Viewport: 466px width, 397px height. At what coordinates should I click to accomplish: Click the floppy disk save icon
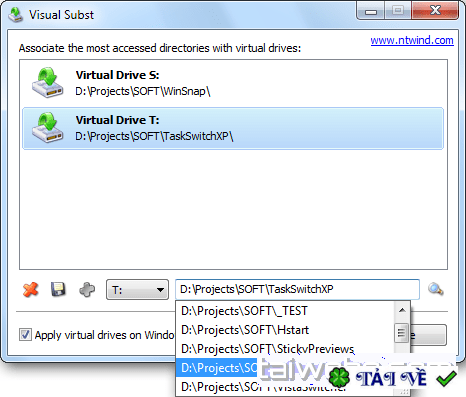pos(58,289)
